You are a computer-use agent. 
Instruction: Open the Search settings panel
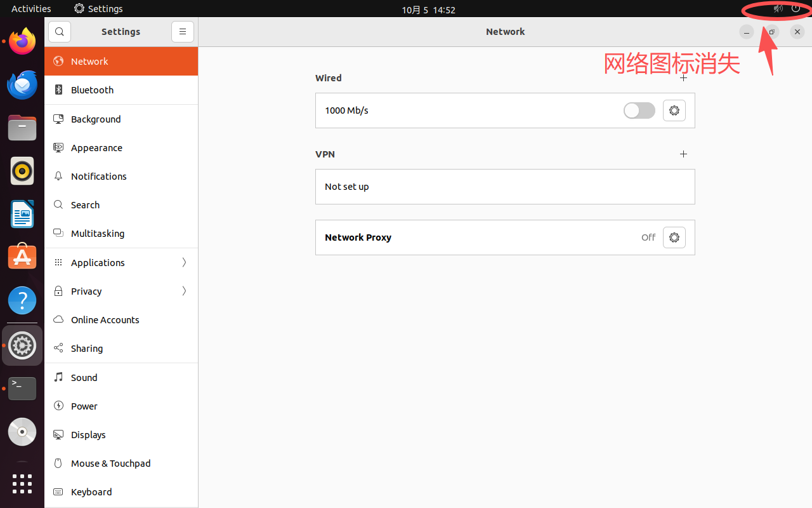coord(121,204)
